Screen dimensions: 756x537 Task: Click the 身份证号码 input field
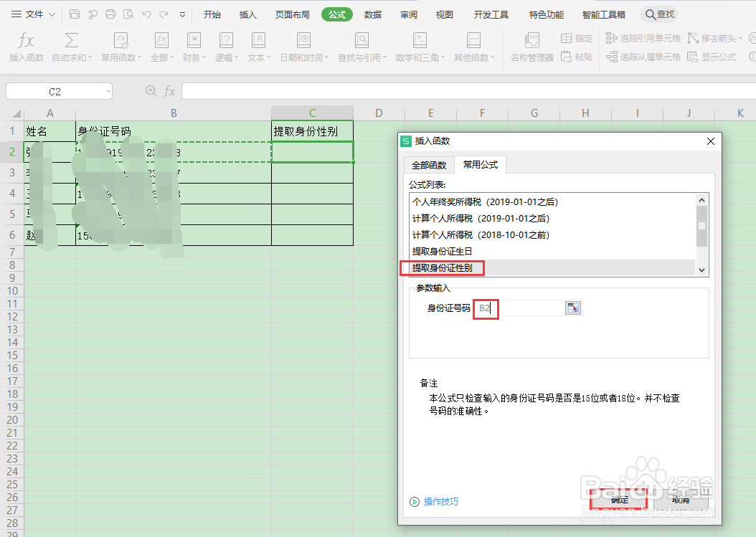pyautogui.click(x=521, y=308)
